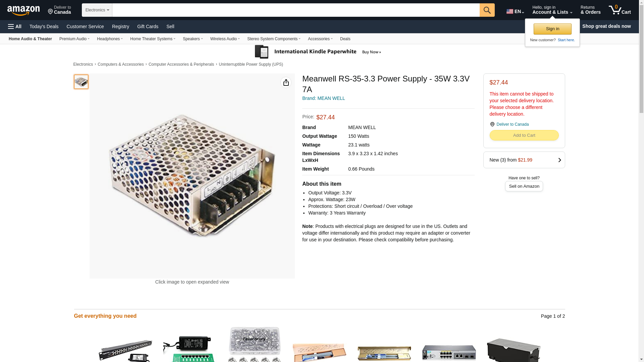This screenshot has height=362, width=644.
Task: Open the shopping cart
Action: [x=620, y=10]
